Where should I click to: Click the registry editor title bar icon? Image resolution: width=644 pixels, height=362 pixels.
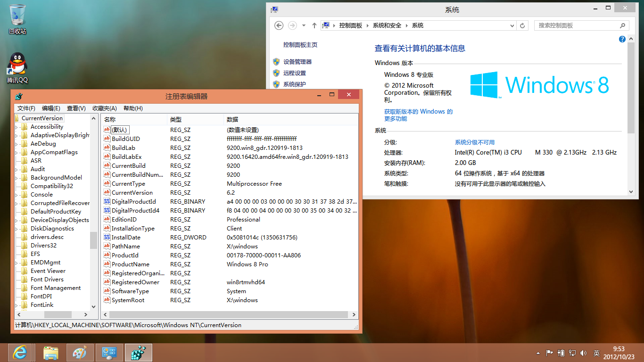coord(19,96)
